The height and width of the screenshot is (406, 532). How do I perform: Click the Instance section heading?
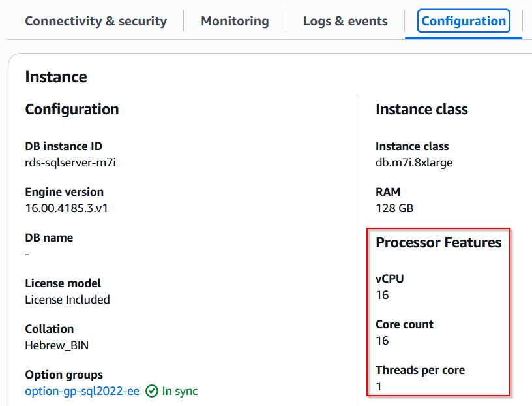56,77
